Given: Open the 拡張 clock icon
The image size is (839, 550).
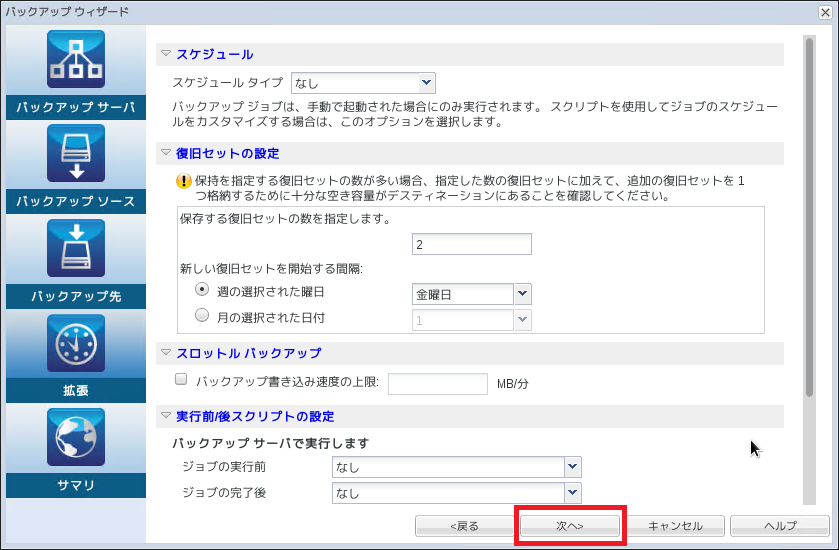Looking at the screenshot, I should pyautogui.click(x=75, y=343).
